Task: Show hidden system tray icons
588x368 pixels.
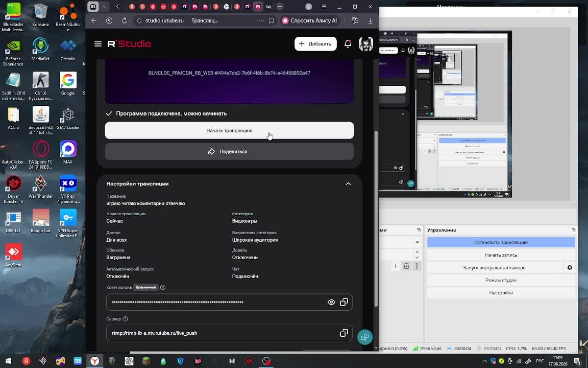Action: (484, 361)
